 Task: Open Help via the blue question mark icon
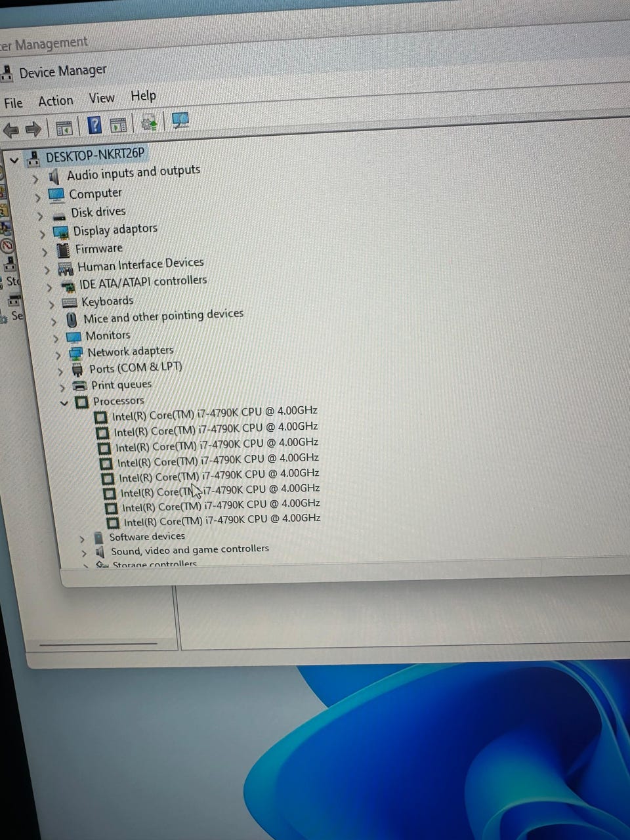click(x=94, y=125)
